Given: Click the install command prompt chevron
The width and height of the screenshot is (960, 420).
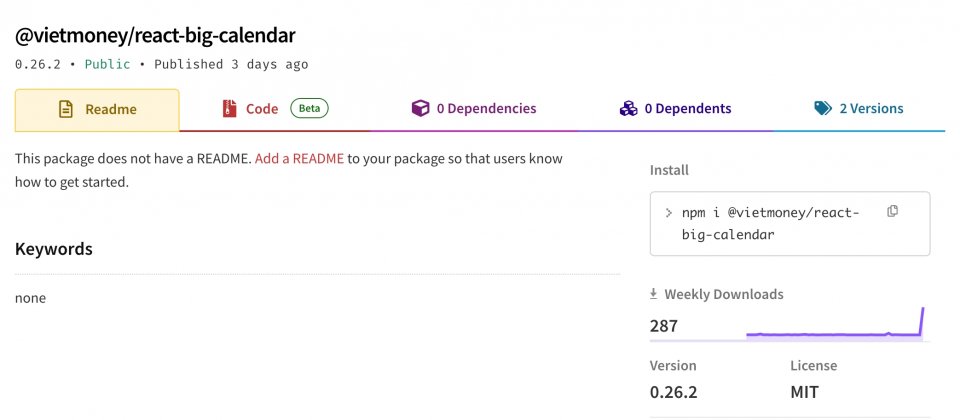Looking at the screenshot, I should click(x=668, y=213).
